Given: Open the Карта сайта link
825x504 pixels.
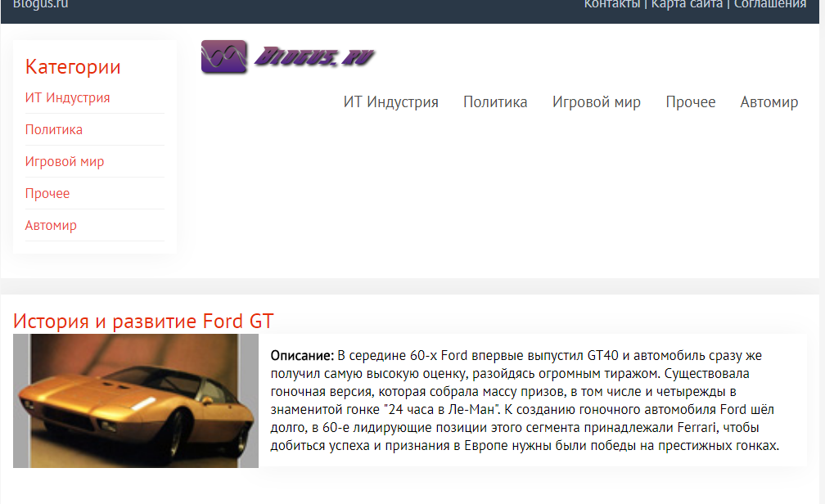Looking at the screenshot, I should click(687, 4).
